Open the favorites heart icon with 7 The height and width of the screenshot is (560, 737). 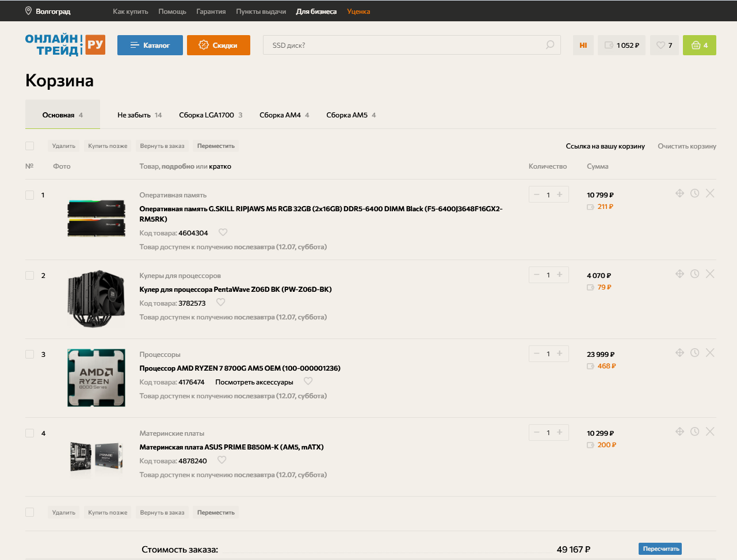[665, 45]
